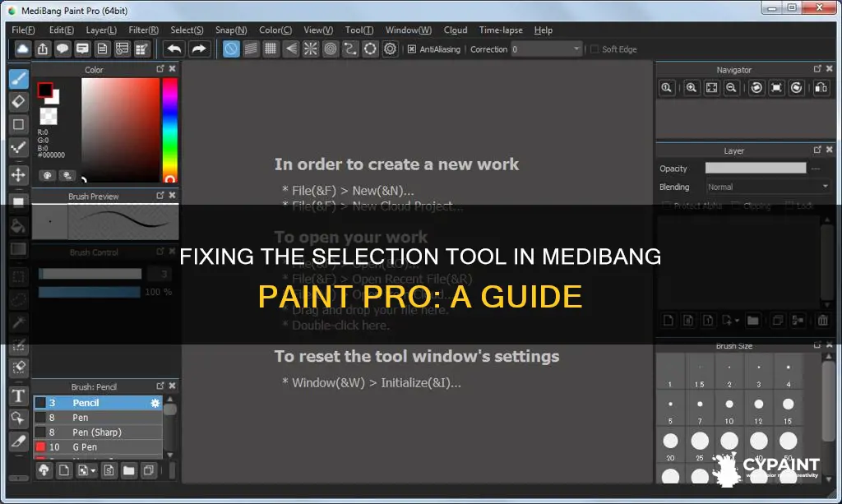Select the Text tool
The height and width of the screenshot is (504, 842).
coord(18,396)
